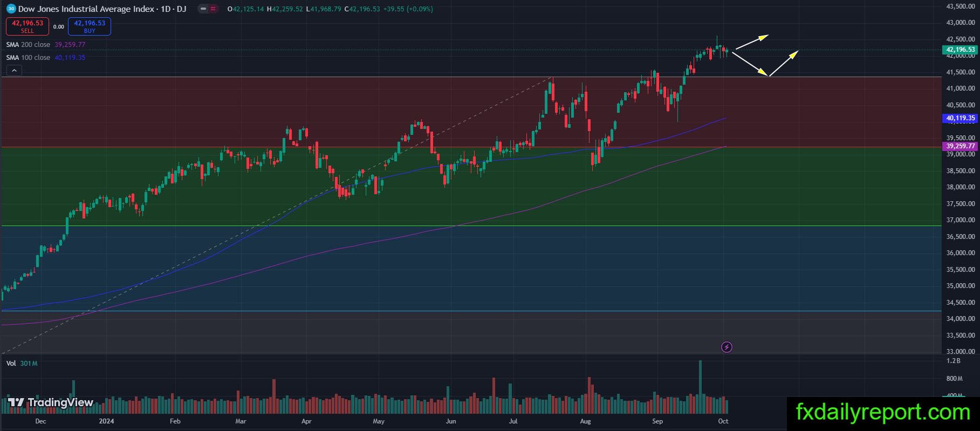The image size is (980, 431).
Task: Click the 35,000.00 price axis label
Action: 961,286
